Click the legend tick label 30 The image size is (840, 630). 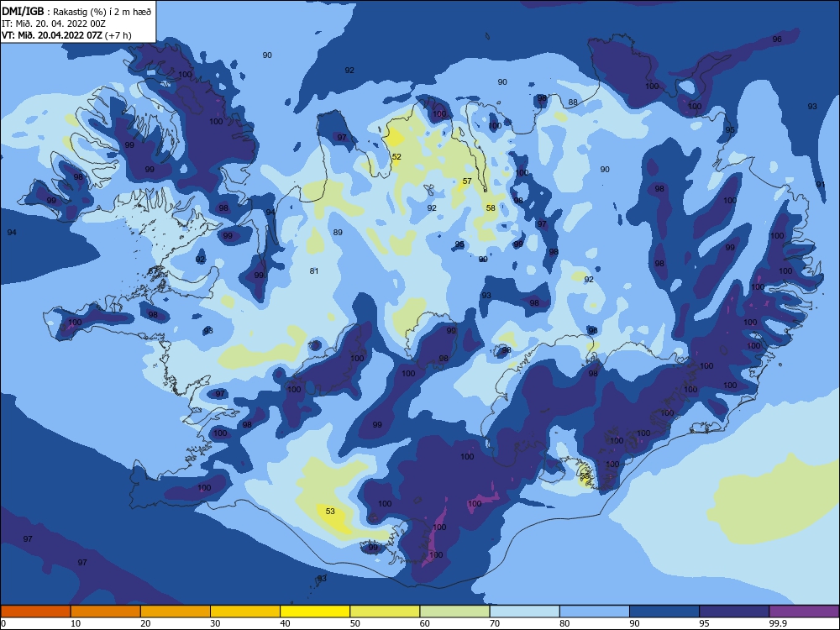tap(215, 623)
